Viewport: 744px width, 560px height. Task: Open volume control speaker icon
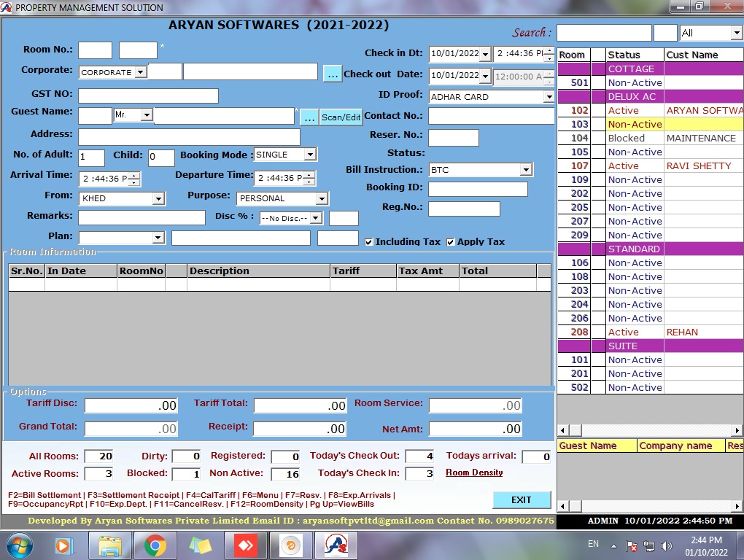[666, 545]
